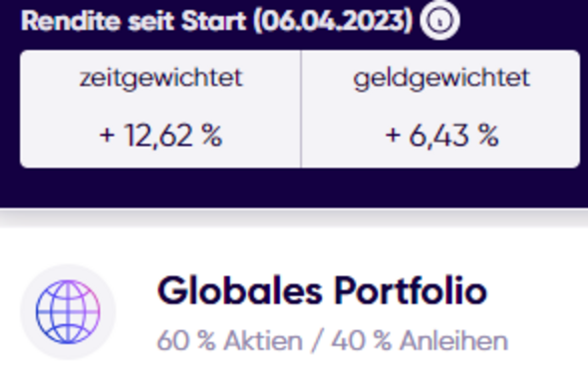The width and height of the screenshot is (588, 382).
Task: Click the info icon beside Rendite seit Start
Action: 440,21
